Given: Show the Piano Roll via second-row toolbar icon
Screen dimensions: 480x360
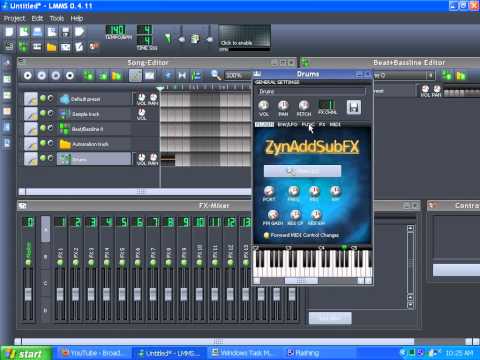Looking at the screenshot, I should tap(37, 47).
